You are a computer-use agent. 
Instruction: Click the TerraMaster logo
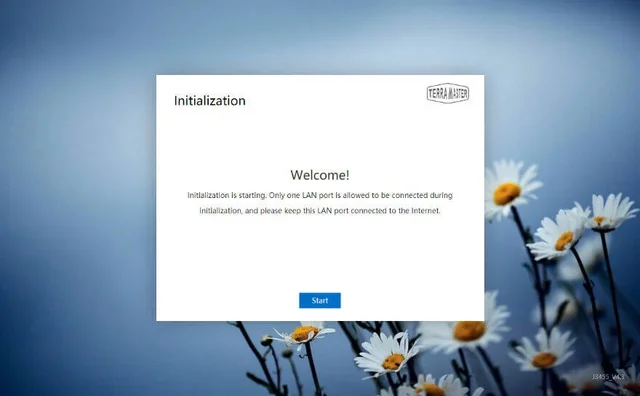coord(448,93)
